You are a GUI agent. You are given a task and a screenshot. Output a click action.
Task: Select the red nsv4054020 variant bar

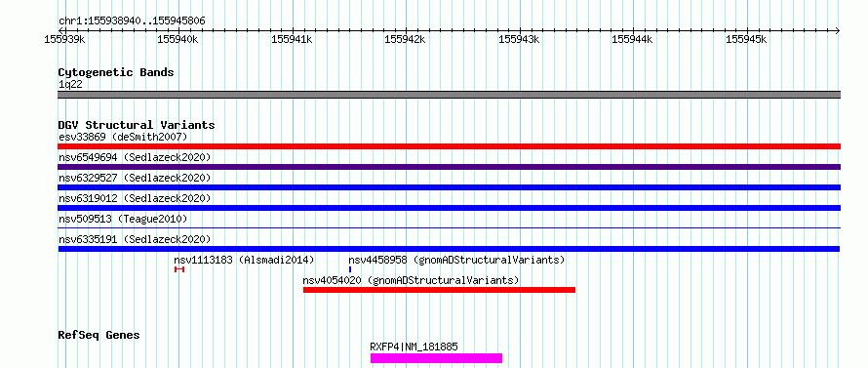(440, 290)
